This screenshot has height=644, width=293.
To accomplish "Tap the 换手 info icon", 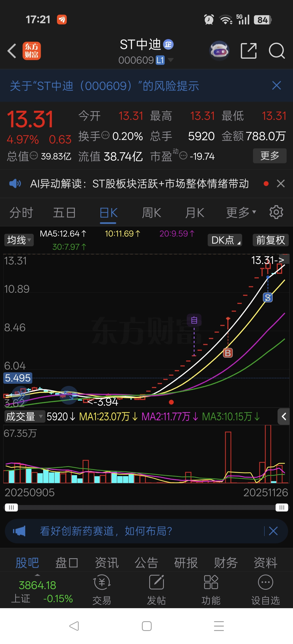I will point(105,135).
